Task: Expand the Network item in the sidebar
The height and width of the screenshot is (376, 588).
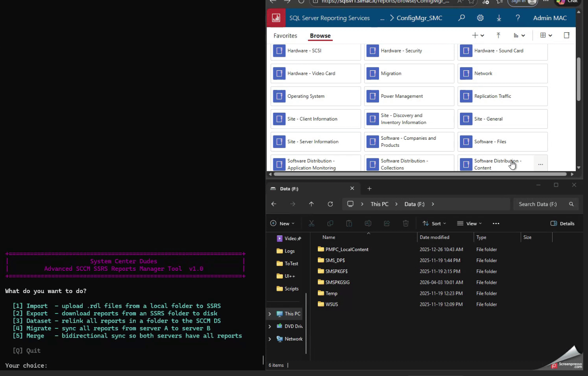Action: [x=270, y=338]
